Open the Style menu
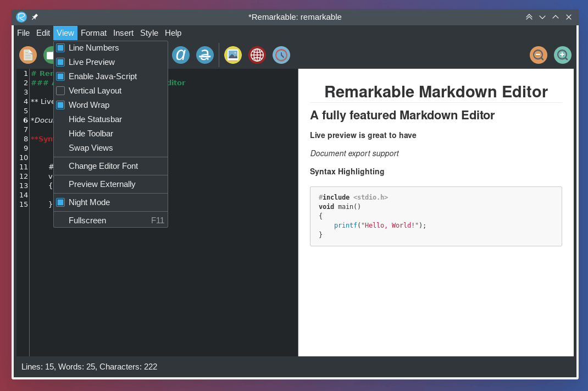The width and height of the screenshot is (588, 391). coord(149,33)
